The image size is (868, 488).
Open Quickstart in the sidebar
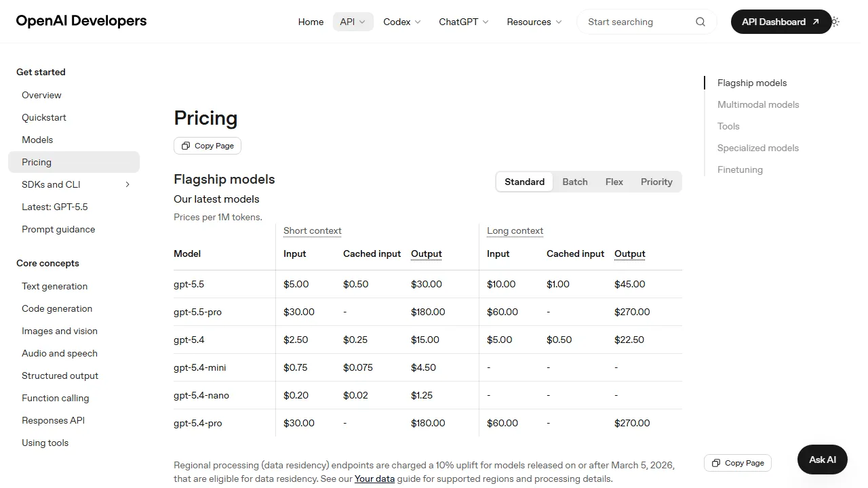click(x=74, y=117)
